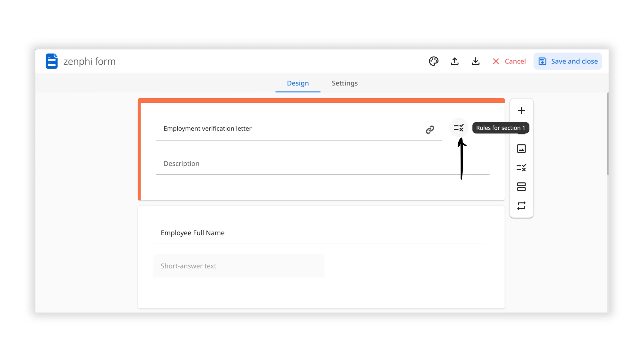Click Save and close
644x362 pixels.
(x=568, y=61)
